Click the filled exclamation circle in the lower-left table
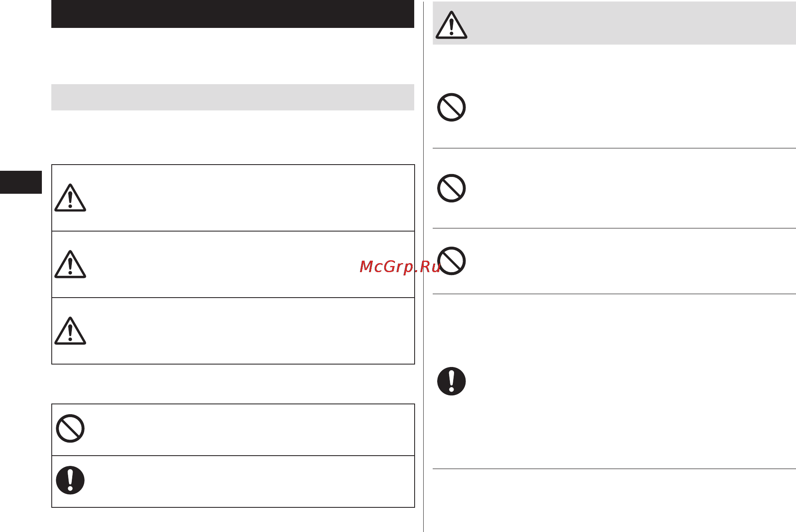 pyautogui.click(x=70, y=480)
